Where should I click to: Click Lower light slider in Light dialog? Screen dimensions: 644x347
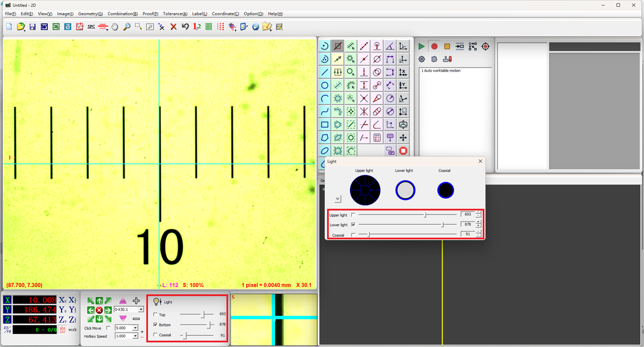(408, 225)
